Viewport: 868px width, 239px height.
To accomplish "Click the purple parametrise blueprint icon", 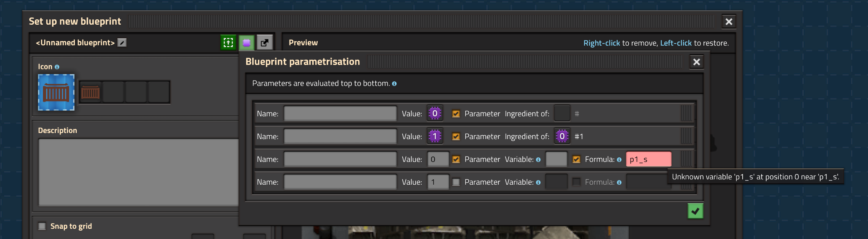I will click(247, 43).
